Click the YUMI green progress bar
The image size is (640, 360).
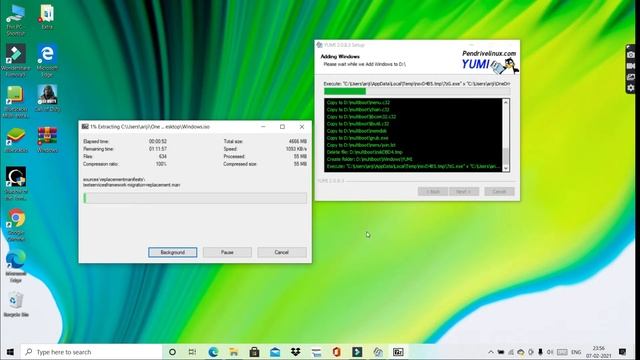[x=416, y=91]
